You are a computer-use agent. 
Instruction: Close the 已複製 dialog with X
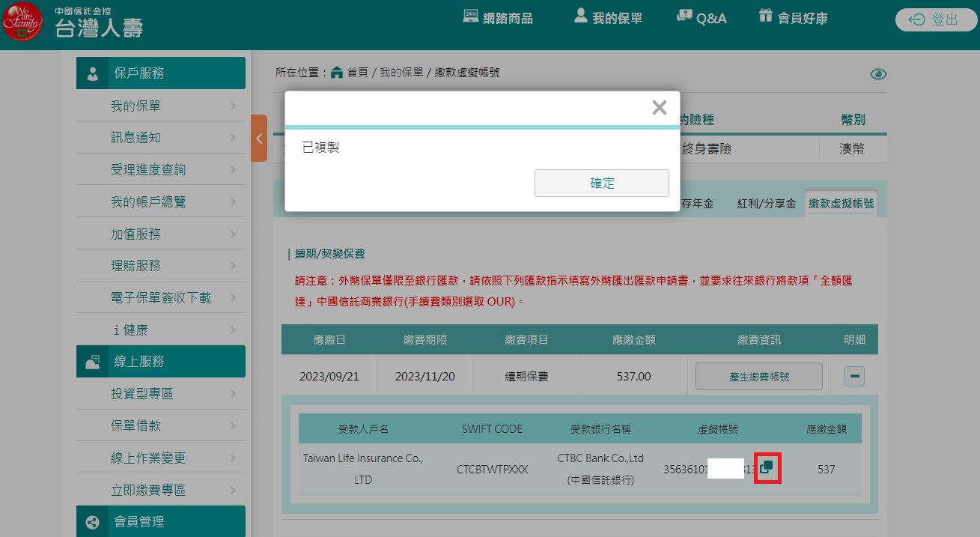[660, 108]
